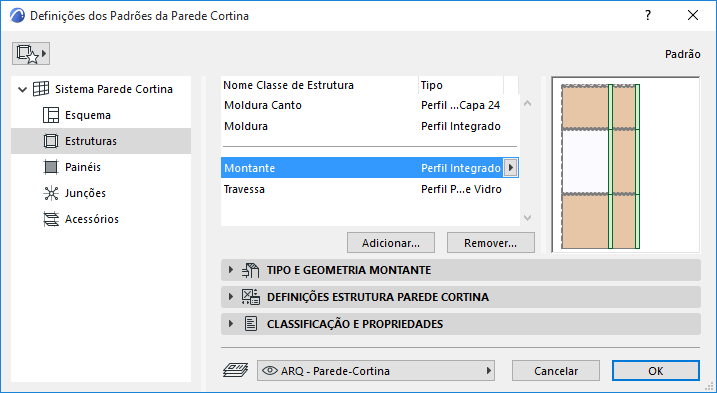Click the Remover... button
The image size is (717, 393).
coord(491,243)
